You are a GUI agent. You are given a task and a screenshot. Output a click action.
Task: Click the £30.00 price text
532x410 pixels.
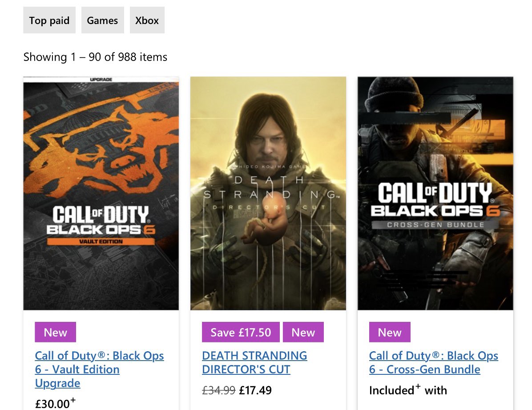tap(55, 403)
